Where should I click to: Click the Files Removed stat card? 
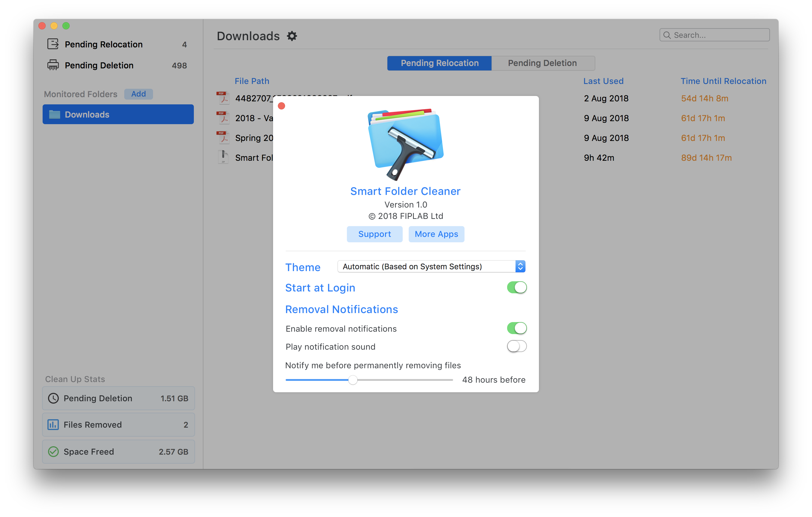[x=118, y=425]
